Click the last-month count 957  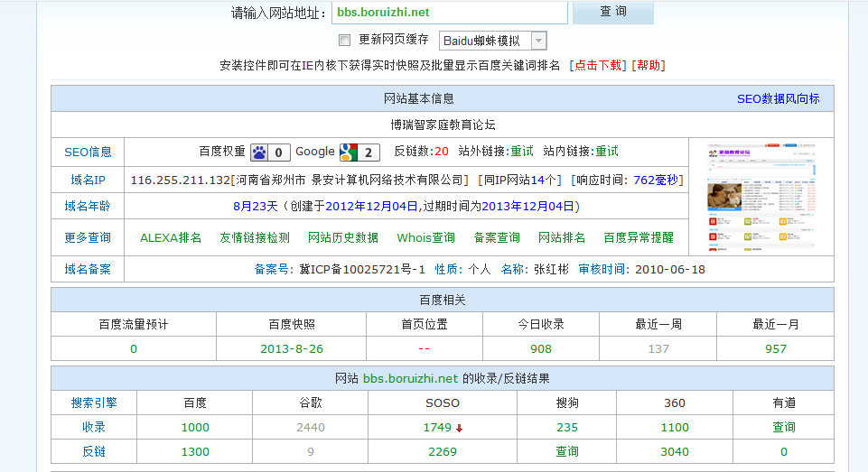pos(776,349)
